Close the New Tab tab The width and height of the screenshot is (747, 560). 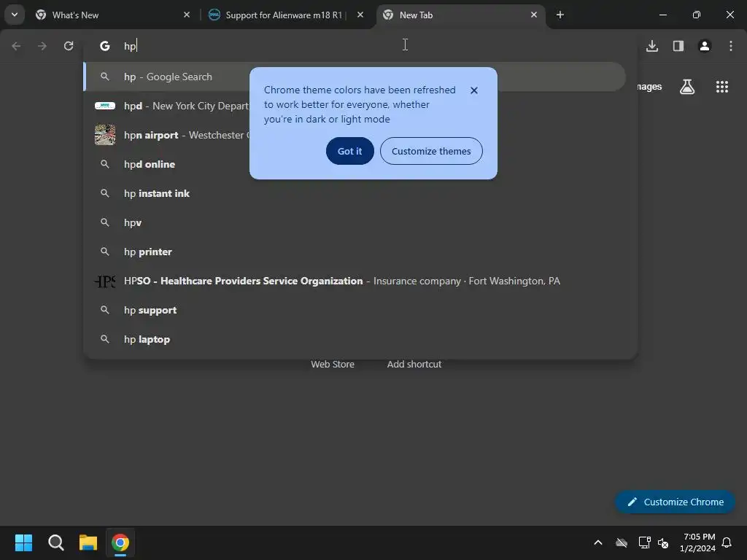534,15
